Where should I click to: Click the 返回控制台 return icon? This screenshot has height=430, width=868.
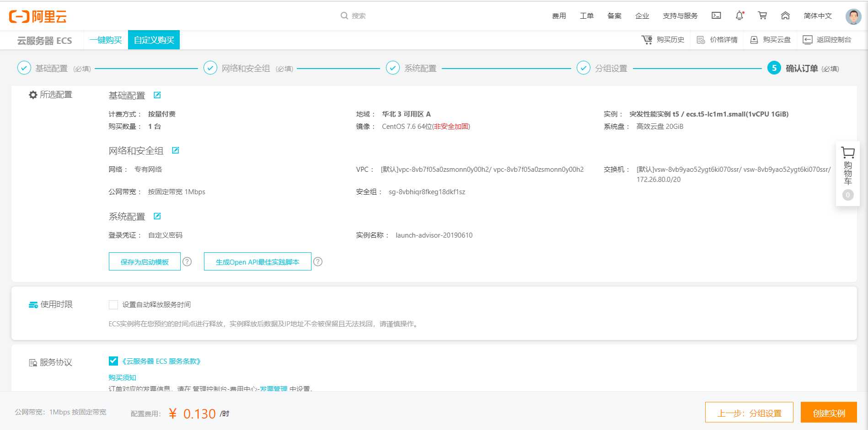click(x=808, y=40)
